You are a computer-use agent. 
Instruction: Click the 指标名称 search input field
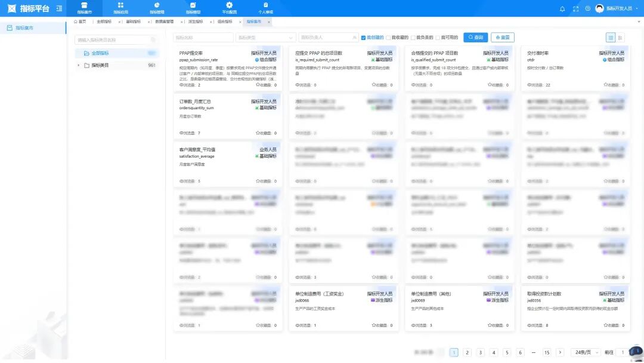203,38
